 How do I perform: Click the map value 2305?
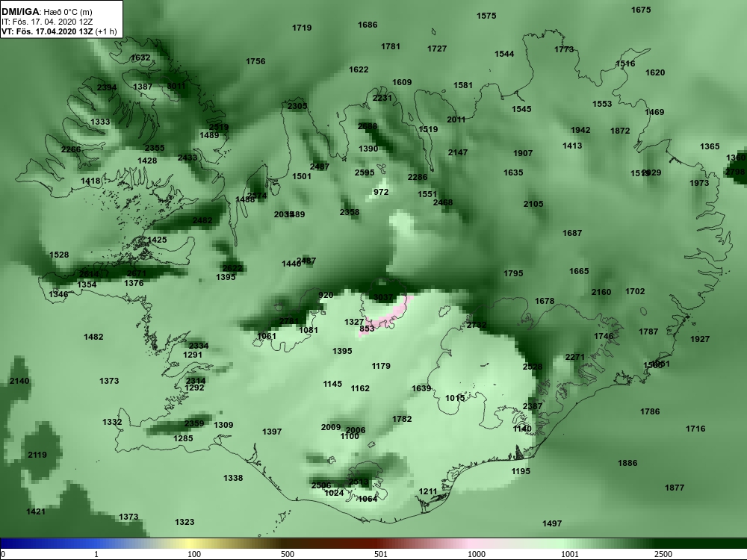click(x=297, y=106)
